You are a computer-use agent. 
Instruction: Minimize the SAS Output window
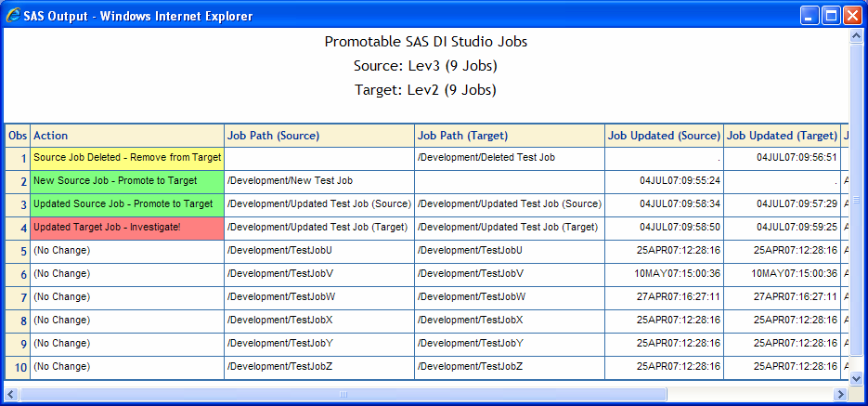(x=809, y=16)
